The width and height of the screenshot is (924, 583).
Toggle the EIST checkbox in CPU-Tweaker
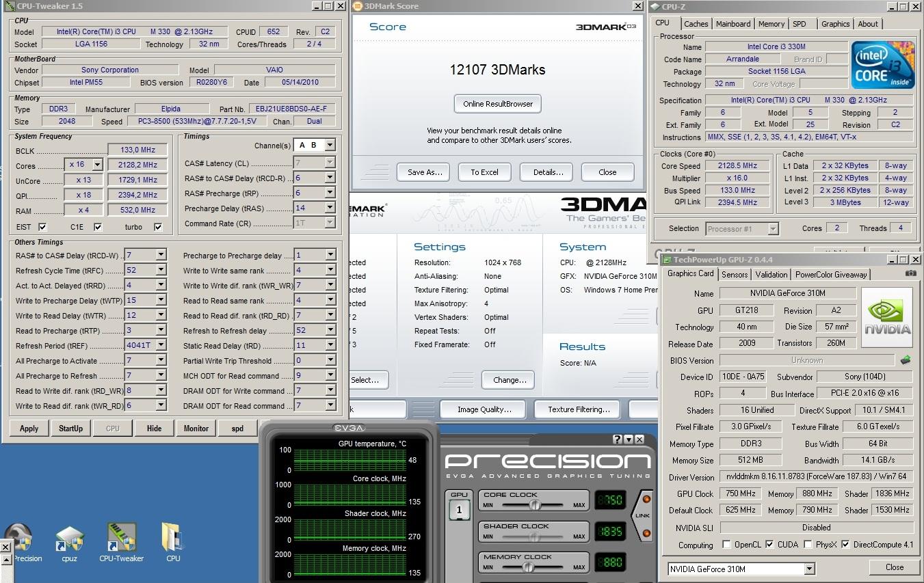coord(43,227)
